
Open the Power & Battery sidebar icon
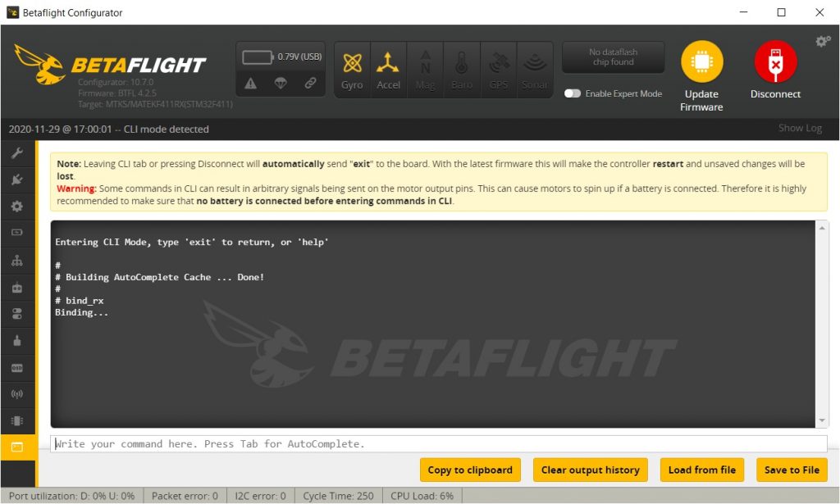[17, 232]
